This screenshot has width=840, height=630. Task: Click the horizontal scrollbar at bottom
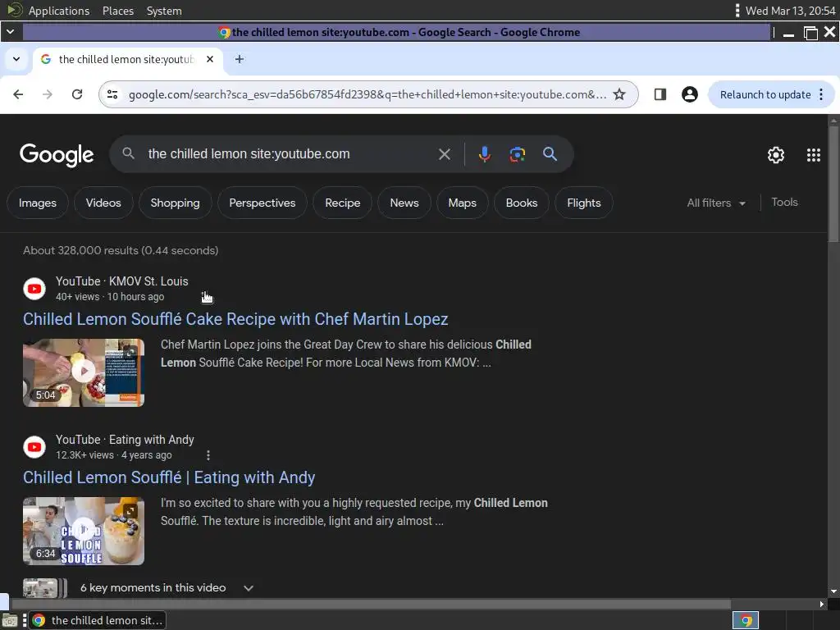[x=371, y=604]
